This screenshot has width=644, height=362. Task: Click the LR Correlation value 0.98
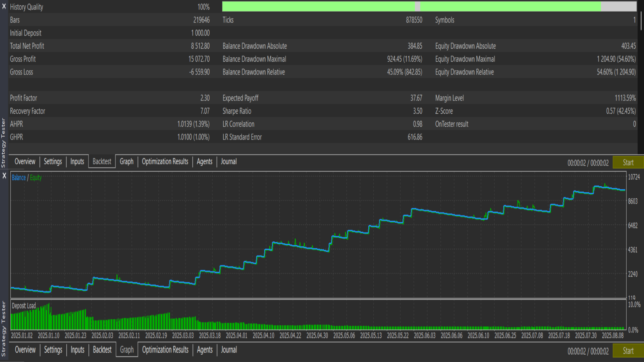[418, 124]
